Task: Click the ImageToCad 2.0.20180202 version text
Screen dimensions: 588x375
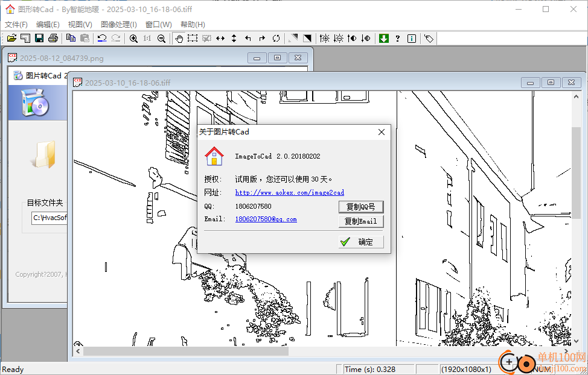Action: tap(278, 156)
